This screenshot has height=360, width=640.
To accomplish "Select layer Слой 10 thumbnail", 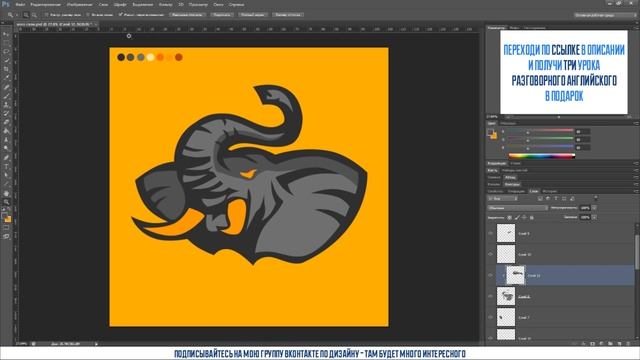I will pyautogui.click(x=506, y=254).
